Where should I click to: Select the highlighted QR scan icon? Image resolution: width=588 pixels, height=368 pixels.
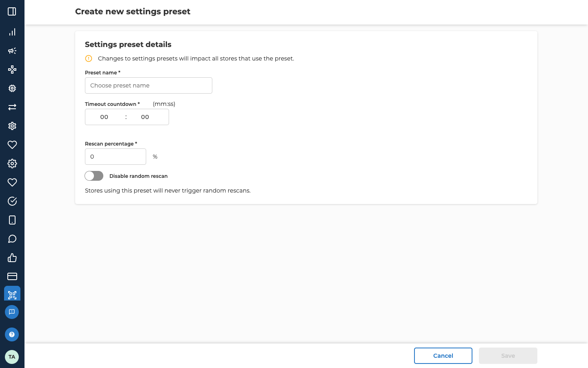pyautogui.click(x=12, y=294)
